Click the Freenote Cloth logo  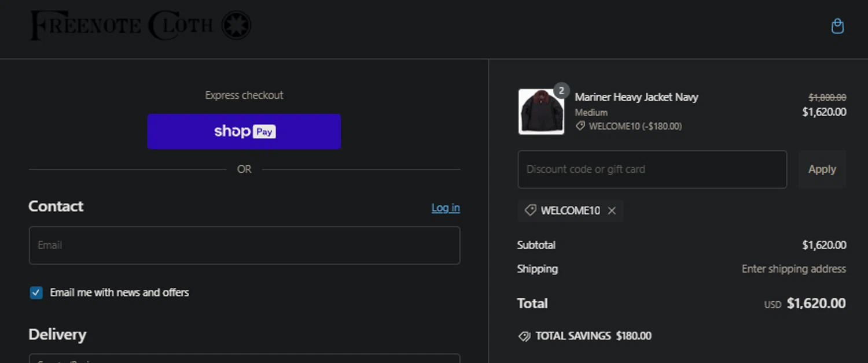(141, 26)
